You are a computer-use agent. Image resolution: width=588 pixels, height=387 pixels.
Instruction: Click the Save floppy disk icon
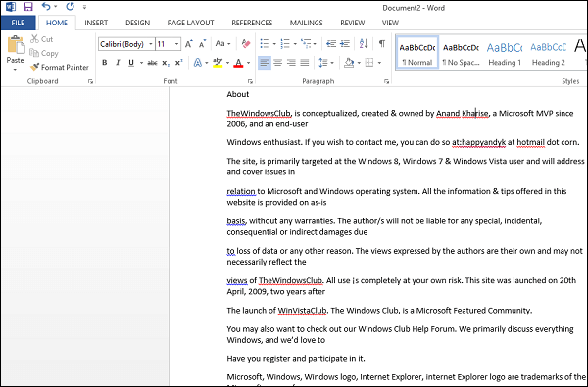[28, 7]
